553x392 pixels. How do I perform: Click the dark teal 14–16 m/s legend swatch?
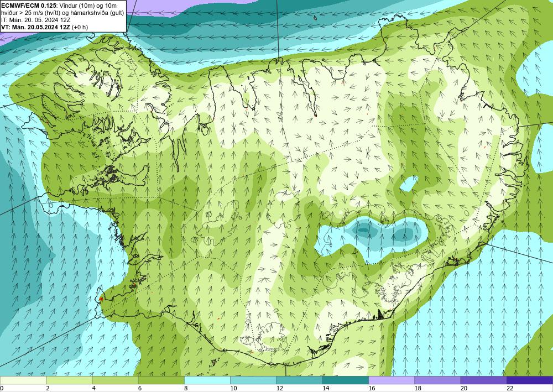pyautogui.click(x=346, y=380)
